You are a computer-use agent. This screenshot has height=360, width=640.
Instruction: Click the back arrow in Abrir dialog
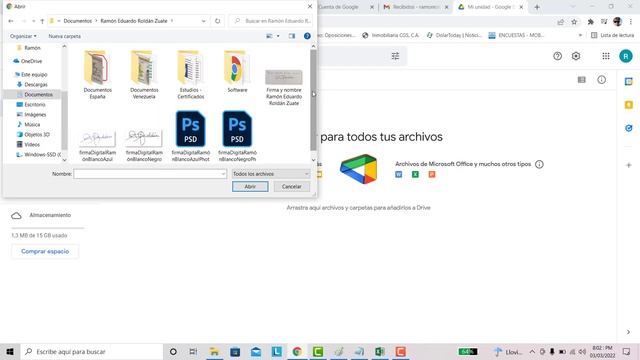11,21
